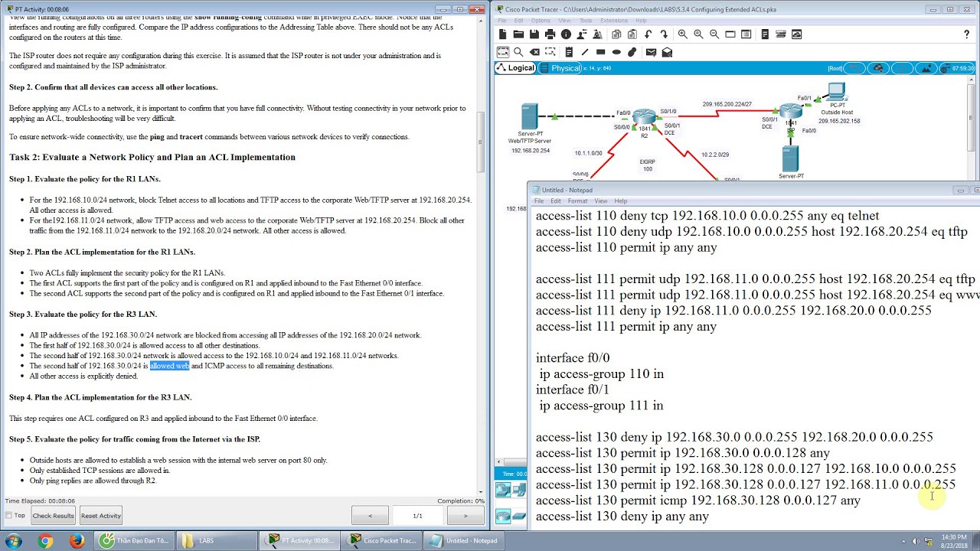
Task: Open Windows Start menu
Action: (13, 541)
